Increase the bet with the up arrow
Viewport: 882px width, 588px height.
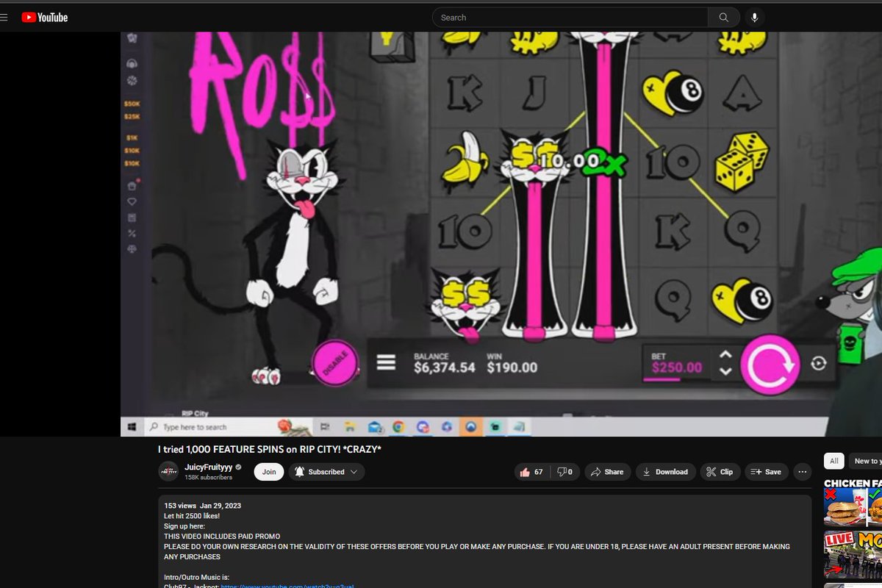click(725, 354)
